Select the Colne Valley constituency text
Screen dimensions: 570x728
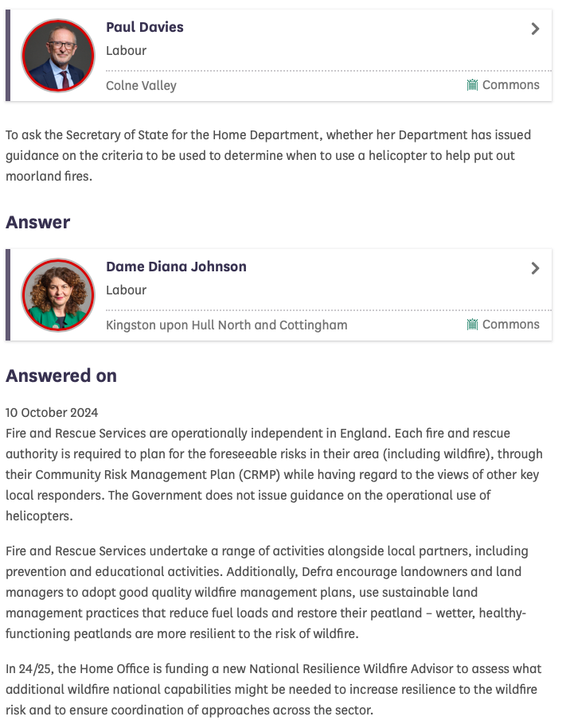point(141,86)
